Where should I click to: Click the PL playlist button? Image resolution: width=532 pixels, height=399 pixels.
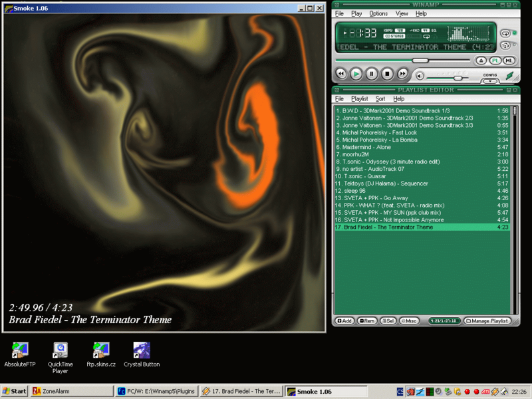[x=495, y=60]
